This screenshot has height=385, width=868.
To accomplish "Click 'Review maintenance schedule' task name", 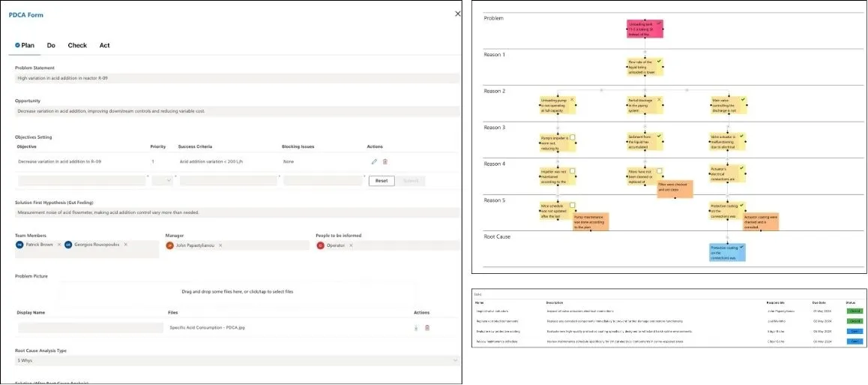I will [497, 341].
